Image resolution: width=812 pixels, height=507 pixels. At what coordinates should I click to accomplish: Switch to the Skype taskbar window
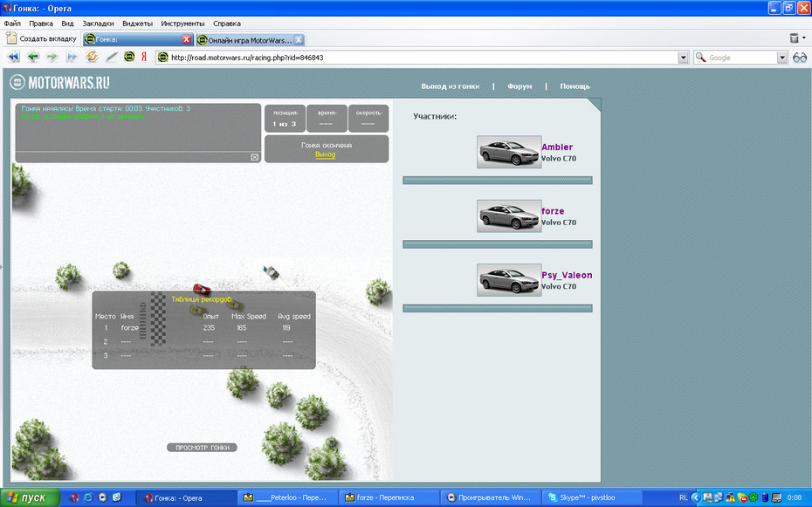[x=591, y=497]
